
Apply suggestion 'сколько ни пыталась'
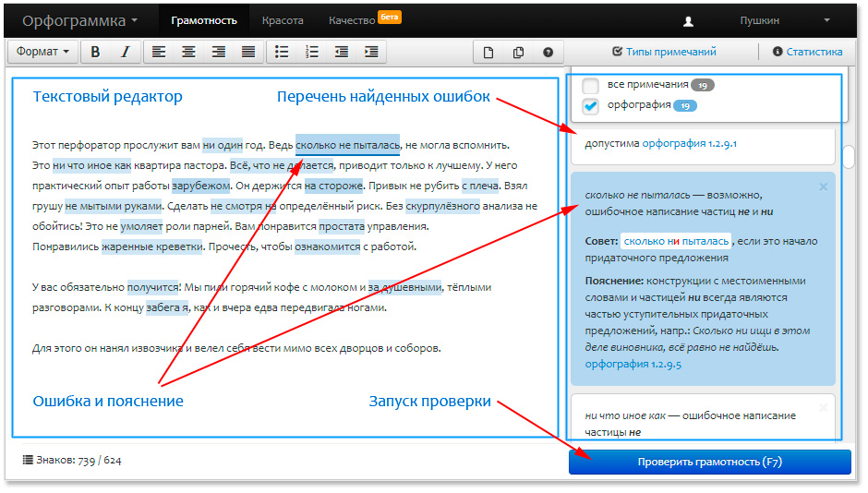point(676,241)
